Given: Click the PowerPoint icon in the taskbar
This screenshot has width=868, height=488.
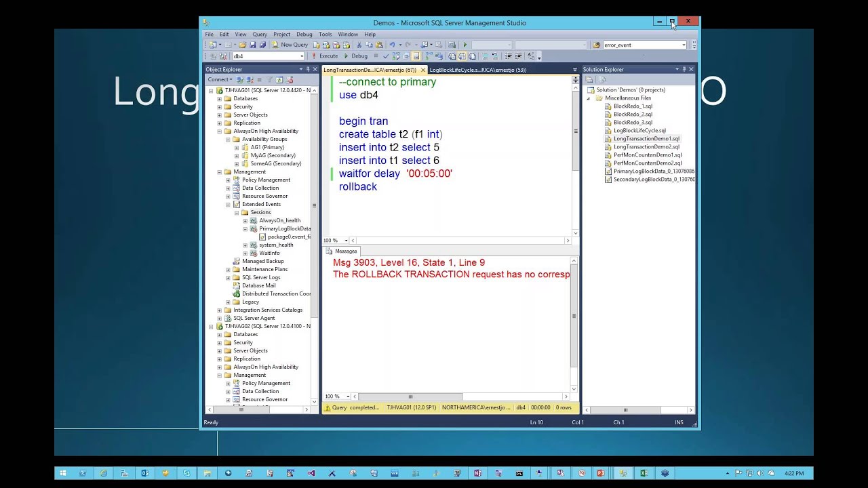Looking at the screenshot, I should [601, 473].
